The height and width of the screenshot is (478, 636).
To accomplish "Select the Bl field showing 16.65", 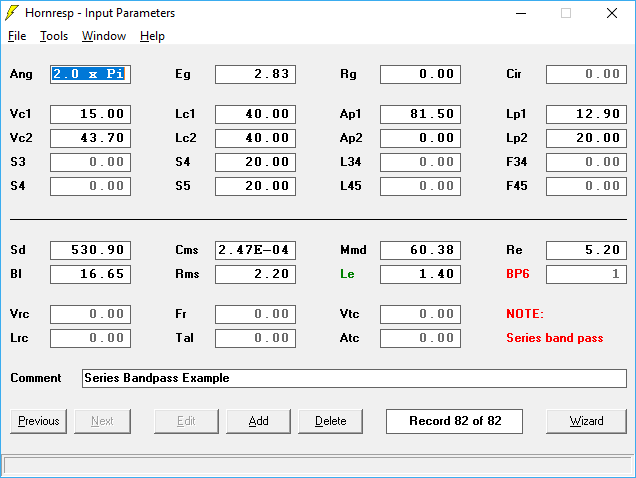I will (90, 274).
